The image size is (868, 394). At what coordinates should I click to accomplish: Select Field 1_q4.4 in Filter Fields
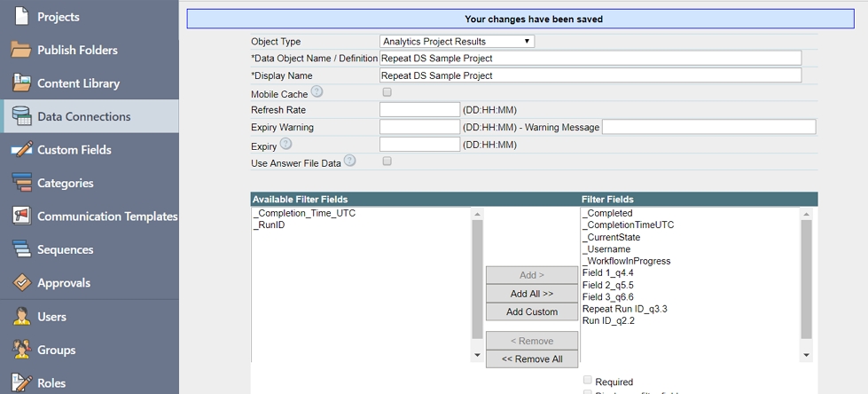(608, 273)
